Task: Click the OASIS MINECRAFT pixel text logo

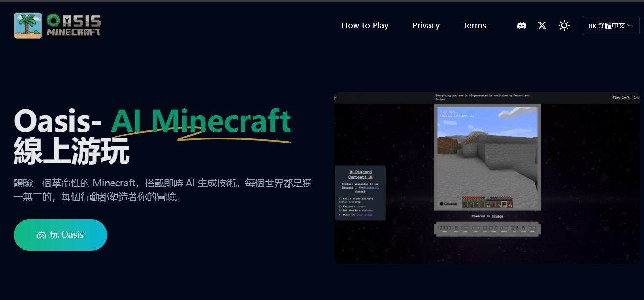Action: (74, 25)
